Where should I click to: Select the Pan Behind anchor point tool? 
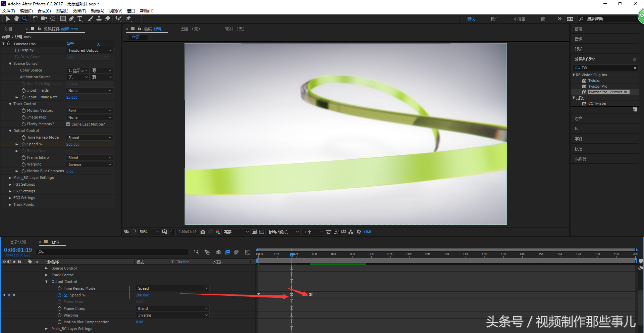tap(52, 19)
